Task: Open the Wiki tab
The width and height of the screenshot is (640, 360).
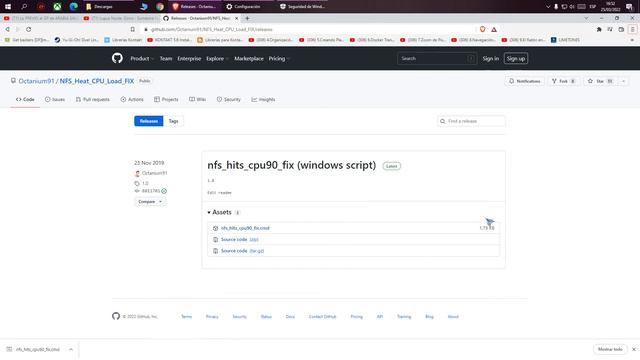Action: point(198,100)
